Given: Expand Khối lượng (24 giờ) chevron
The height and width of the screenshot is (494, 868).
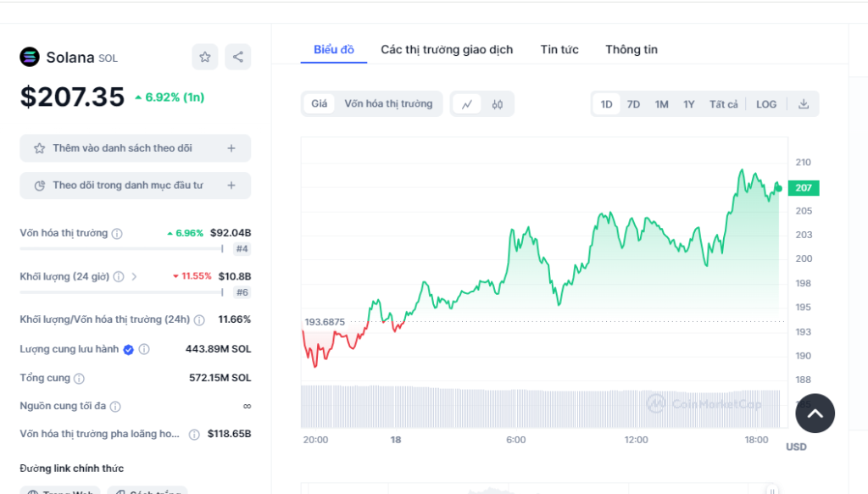Looking at the screenshot, I should coord(134,276).
